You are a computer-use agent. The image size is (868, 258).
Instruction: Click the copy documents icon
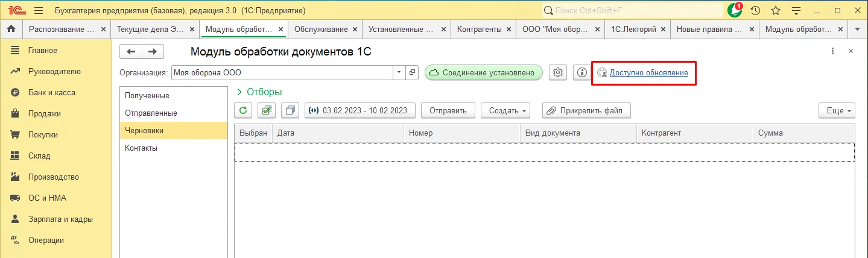(290, 110)
